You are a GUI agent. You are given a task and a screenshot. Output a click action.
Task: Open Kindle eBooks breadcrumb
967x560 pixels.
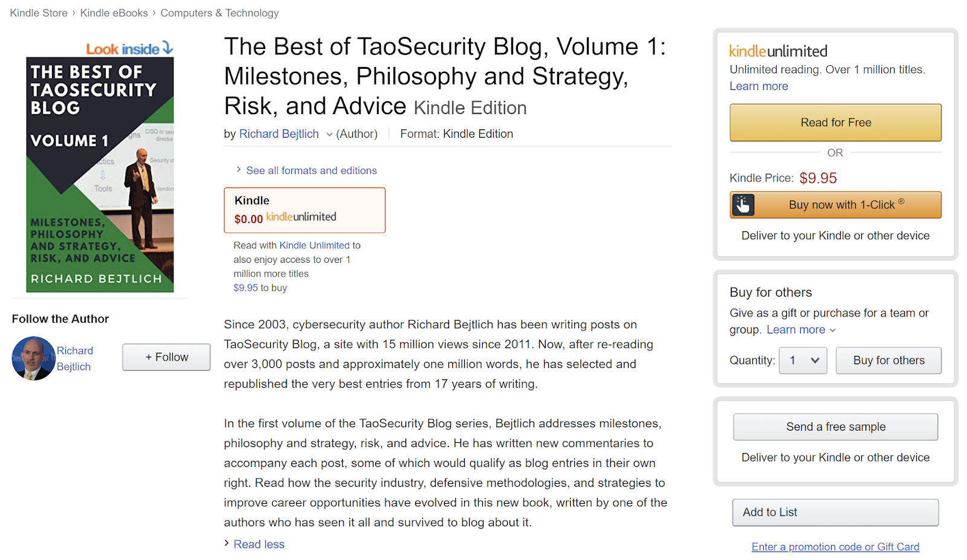(x=114, y=13)
